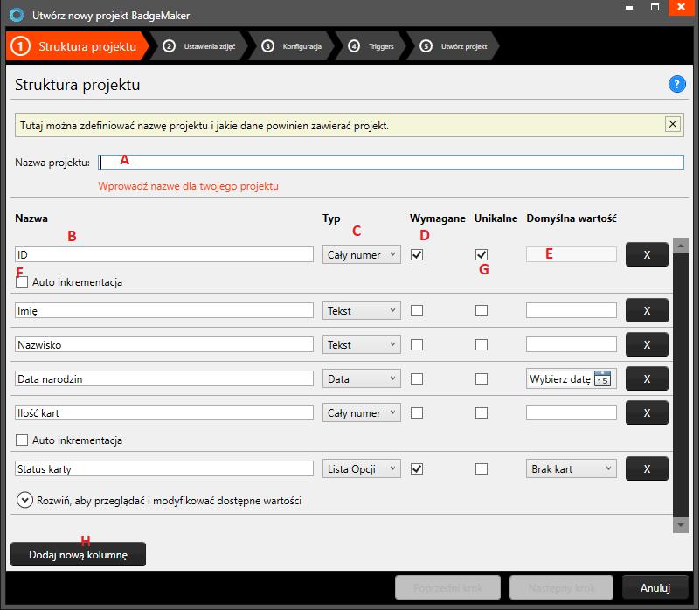This screenshot has width=700, height=610.
Task: Go to Konfiguracja step
Action: tap(293, 46)
